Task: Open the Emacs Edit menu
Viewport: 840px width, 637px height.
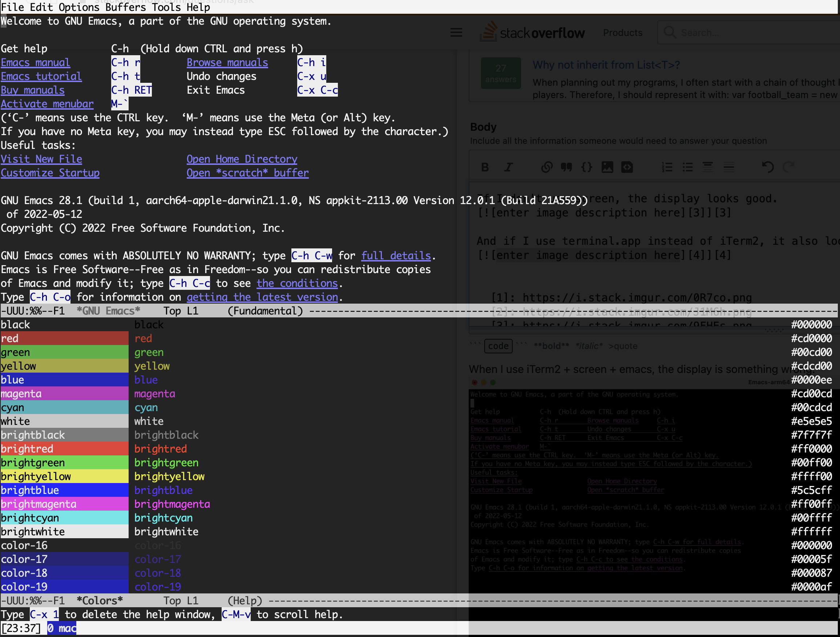Action: point(41,7)
